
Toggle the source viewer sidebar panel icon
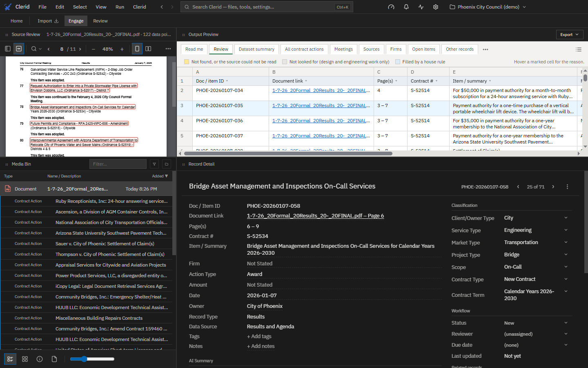(x=8, y=49)
